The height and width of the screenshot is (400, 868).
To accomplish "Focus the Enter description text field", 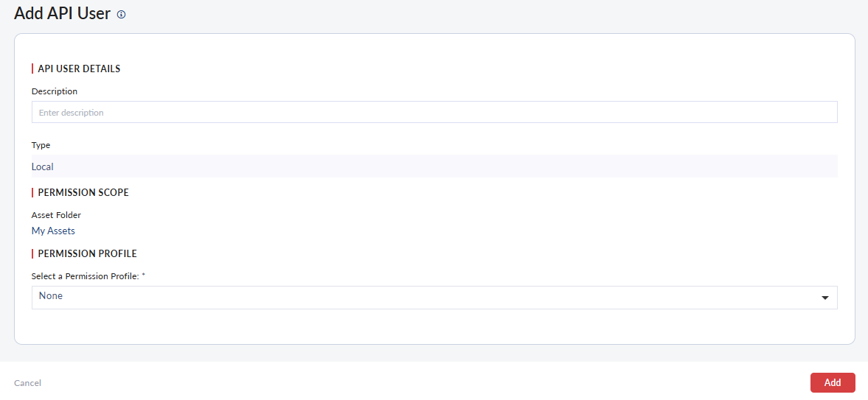I will point(434,113).
